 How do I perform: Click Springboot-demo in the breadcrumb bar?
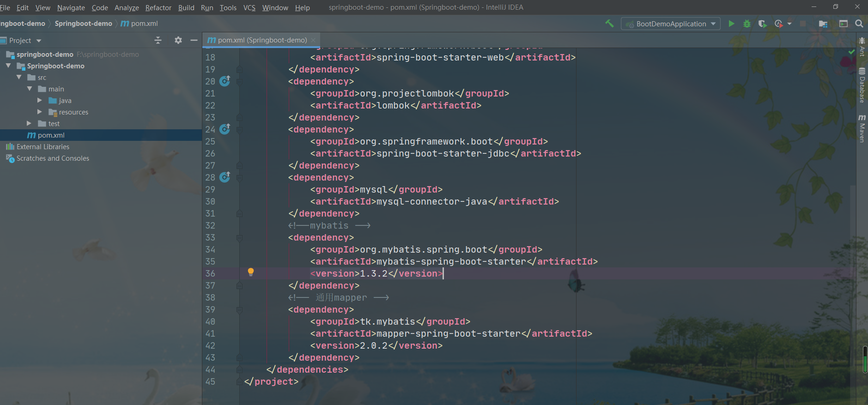click(84, 24)
